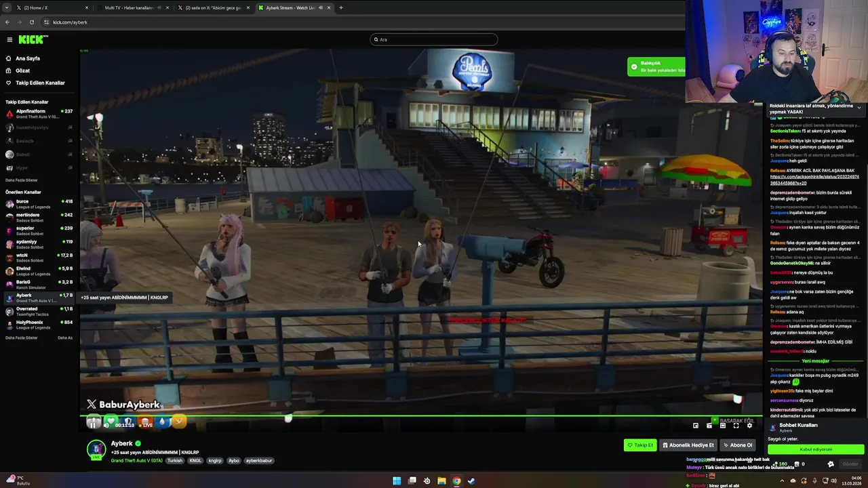Pause the stream video
The width and height of the screenshot is (868, 488).
[94, 424]
